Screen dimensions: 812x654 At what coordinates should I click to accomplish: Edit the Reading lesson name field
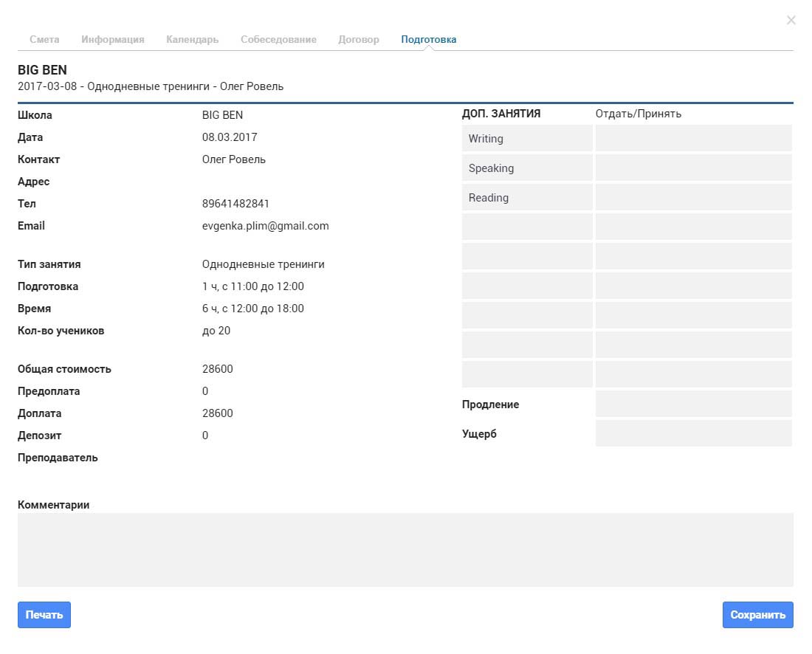527,197
